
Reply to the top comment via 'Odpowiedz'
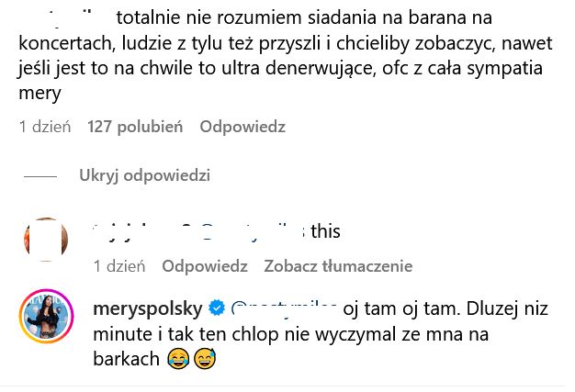[x=242, y=128]
